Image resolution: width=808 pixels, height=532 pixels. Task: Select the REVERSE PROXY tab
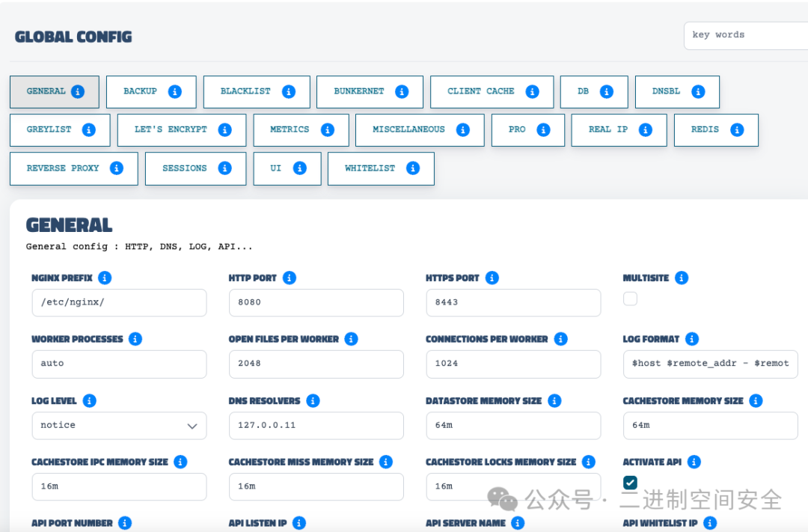click(73, 168)
